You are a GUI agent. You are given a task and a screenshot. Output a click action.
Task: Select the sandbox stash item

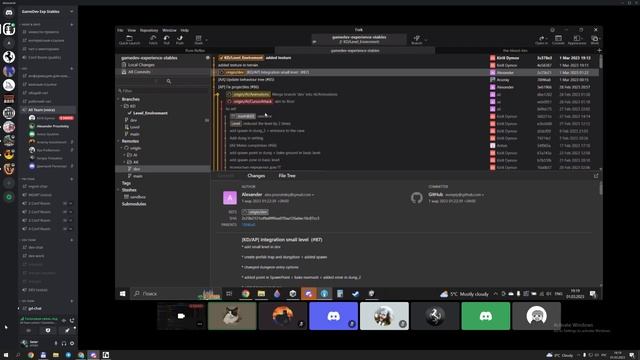point(138,197)
